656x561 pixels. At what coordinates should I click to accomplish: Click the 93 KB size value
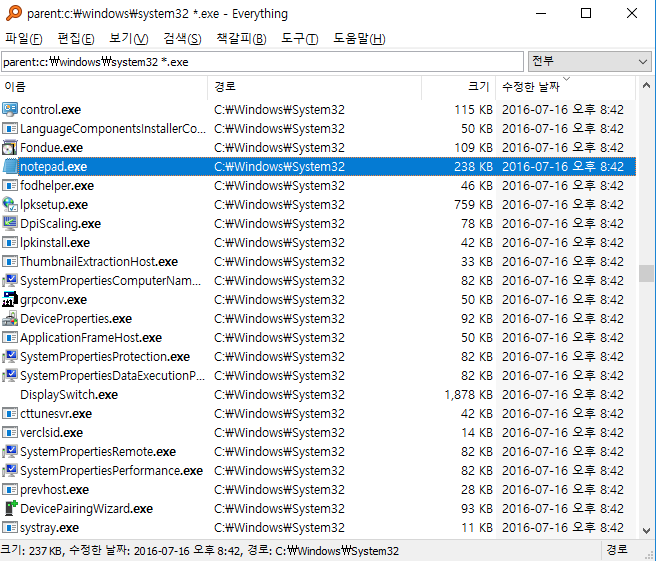(477, 508)
